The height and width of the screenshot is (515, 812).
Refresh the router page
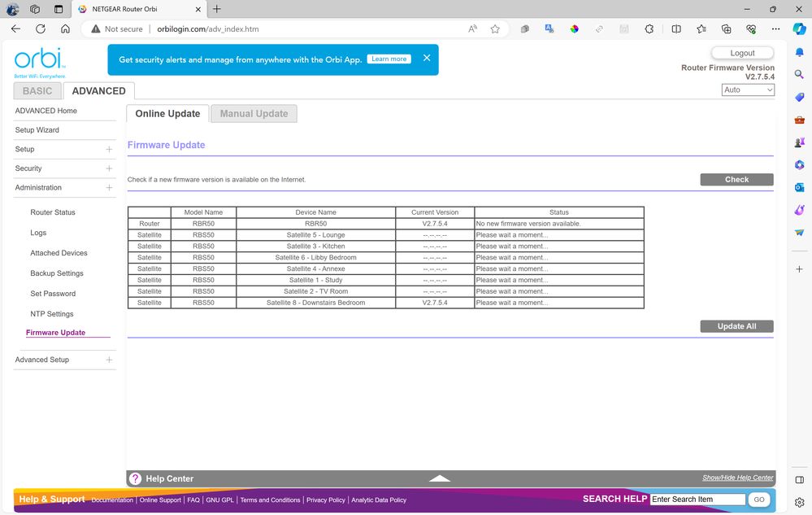(40, 28)
